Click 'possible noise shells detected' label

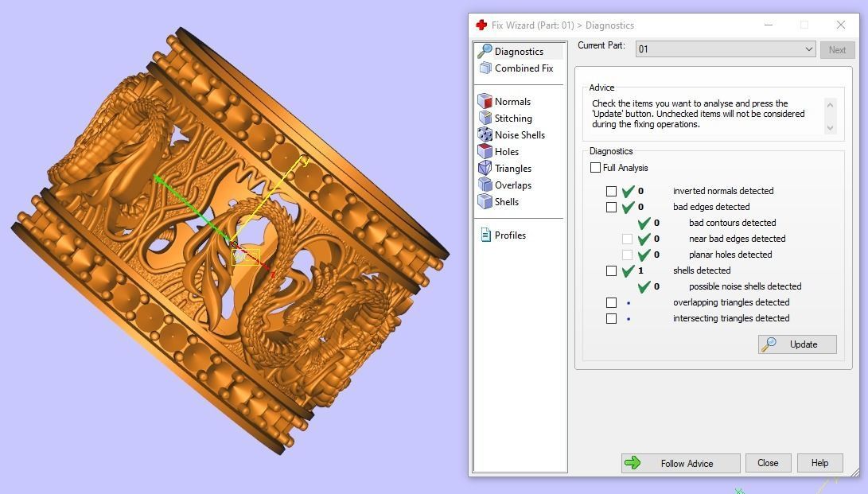pyautogui.click(x=745, y=286)
